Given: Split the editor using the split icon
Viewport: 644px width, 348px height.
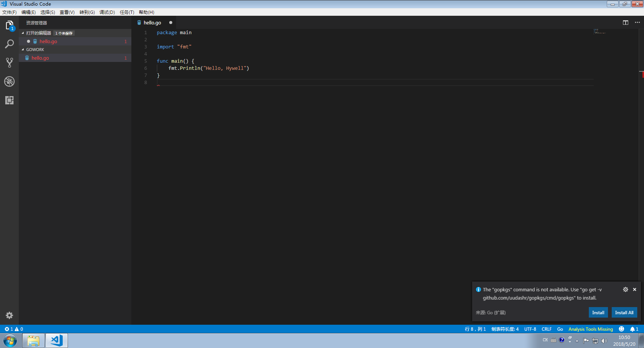Looking at the screenshot, I should tap(626, 23).
